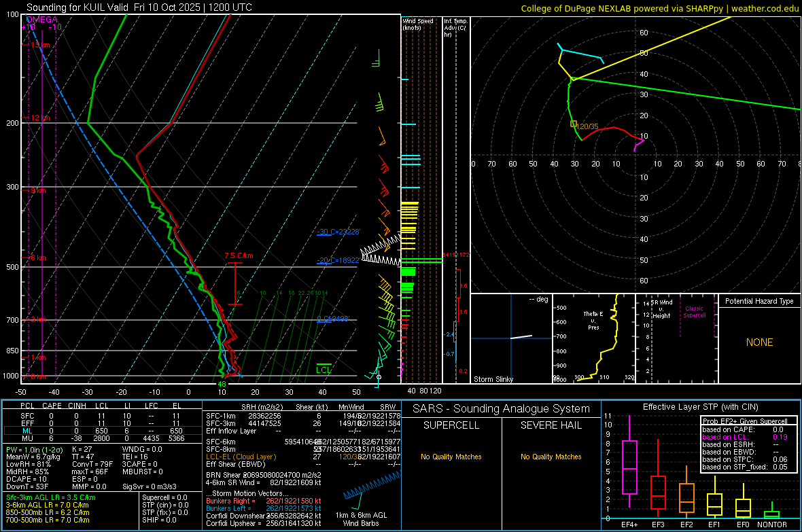Image resolution: width=802 pixels, height=532 pixels.
Task: Click the green '48' dewpoint value below the skew-T
Action: click(222, 384)
